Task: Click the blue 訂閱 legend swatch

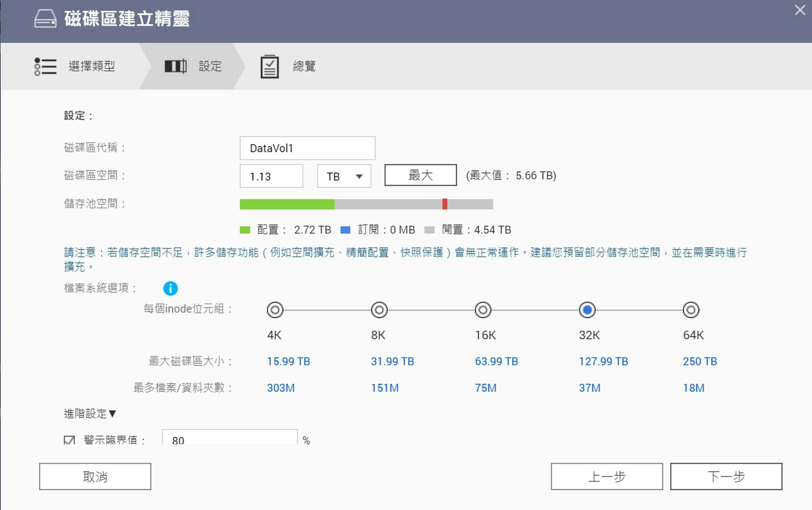Action: 345,230
